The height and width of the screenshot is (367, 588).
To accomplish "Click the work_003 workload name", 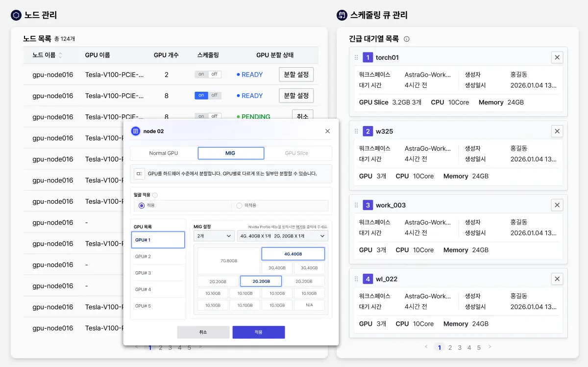I will 391,205.
